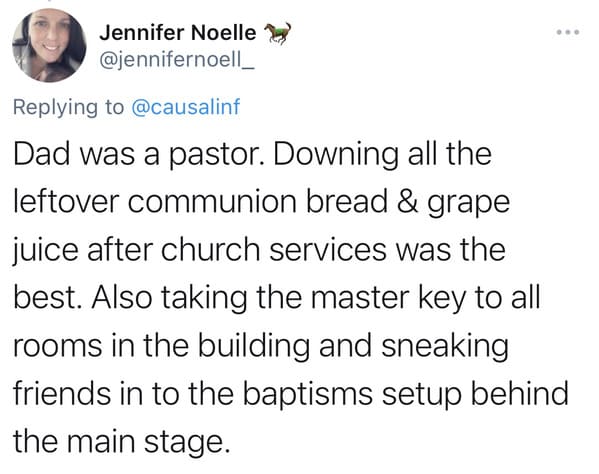This screenshot has width=599, height=474.
Task: Click the last line 'the main stage.'
Action: pyautogui.click(x=122, y=443)
